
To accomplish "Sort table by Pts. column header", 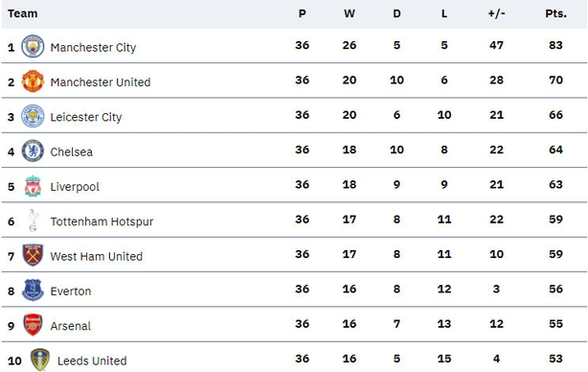I will (555, 13).
